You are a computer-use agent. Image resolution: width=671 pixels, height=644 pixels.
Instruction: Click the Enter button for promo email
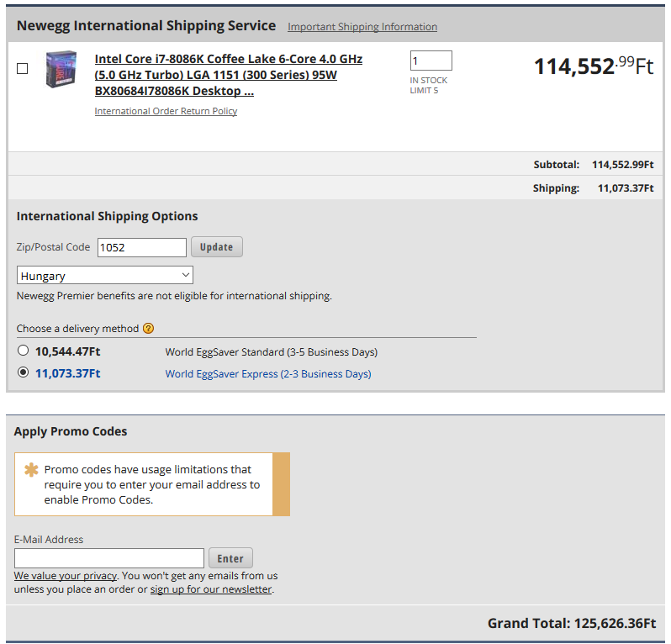coord(230,558)
